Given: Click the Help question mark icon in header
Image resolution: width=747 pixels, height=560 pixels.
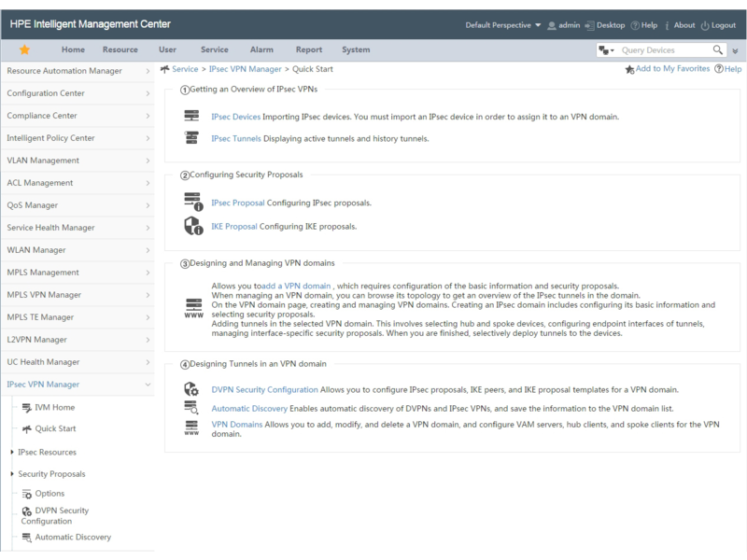Looking at the screenshot, I should tap(635, 25).
